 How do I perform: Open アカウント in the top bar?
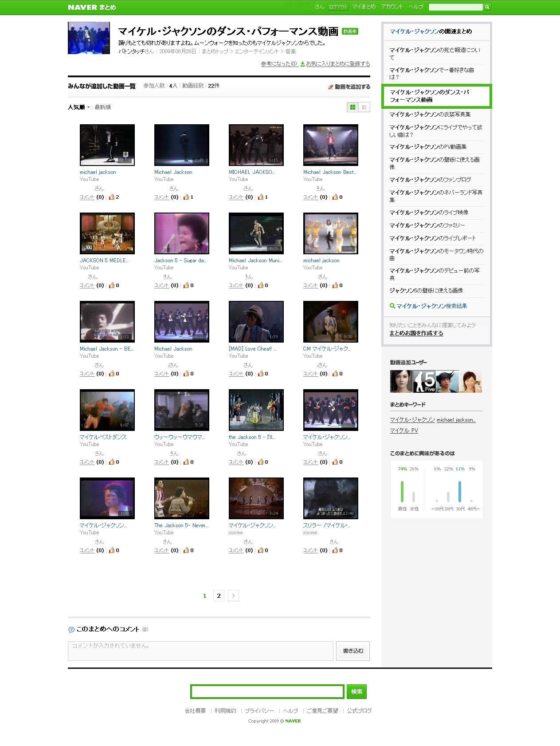coord(392,7)
